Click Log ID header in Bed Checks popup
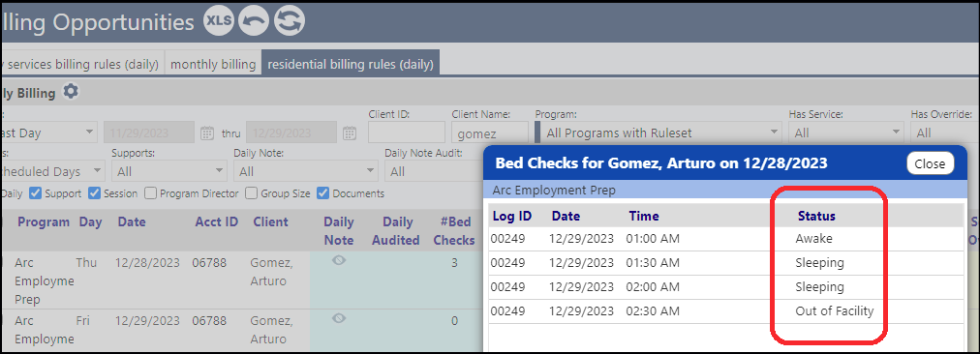This screenshot has height=354, width=980. 512,216
